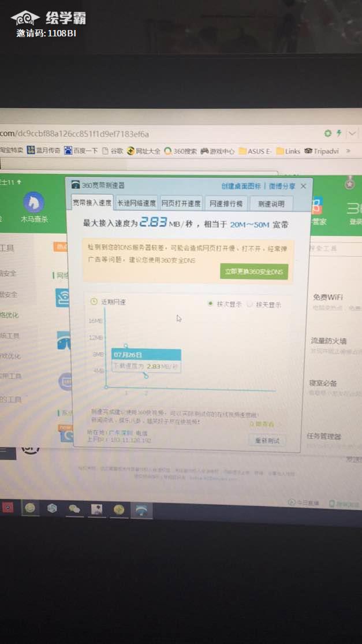This screenshot has height=644, width=362.
Task: Open the 游戏中心 bookmark
Action: pyautogui.click(x=217, y=151)
